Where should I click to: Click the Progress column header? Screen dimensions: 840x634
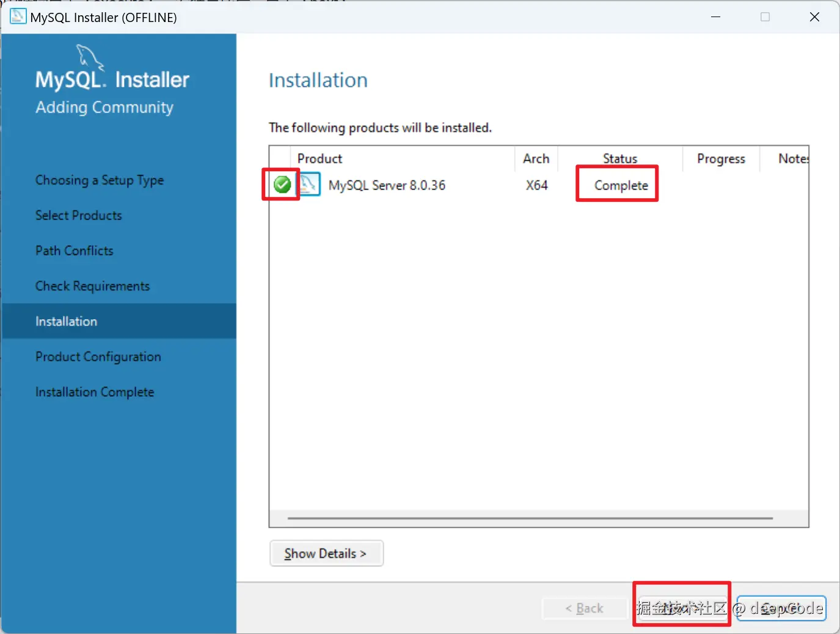coord(721,158)
